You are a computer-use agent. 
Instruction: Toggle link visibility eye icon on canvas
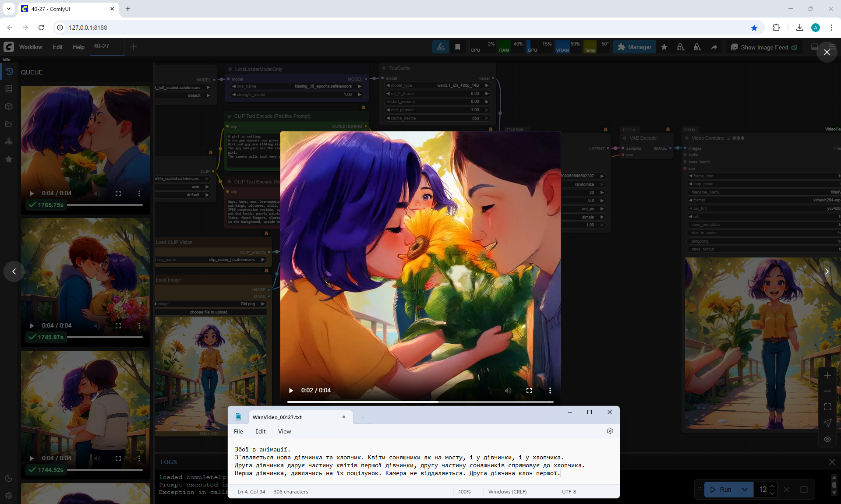pos(827,439)
